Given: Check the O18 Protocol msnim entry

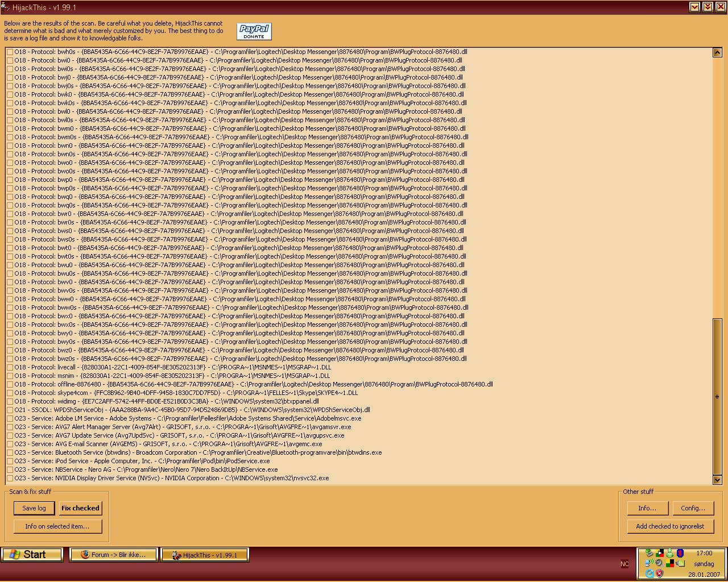Looking at the screenshot, I should click(x=10, y=376).
